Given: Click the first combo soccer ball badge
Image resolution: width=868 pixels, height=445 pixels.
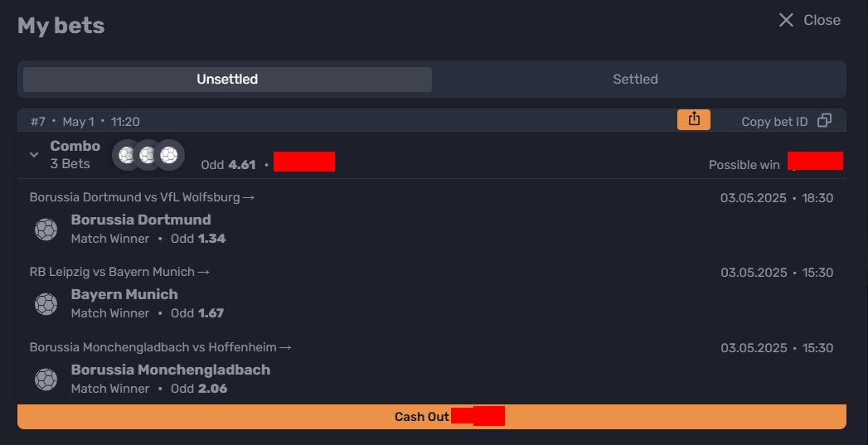Looking at the screenshot, I should point(128,155).
